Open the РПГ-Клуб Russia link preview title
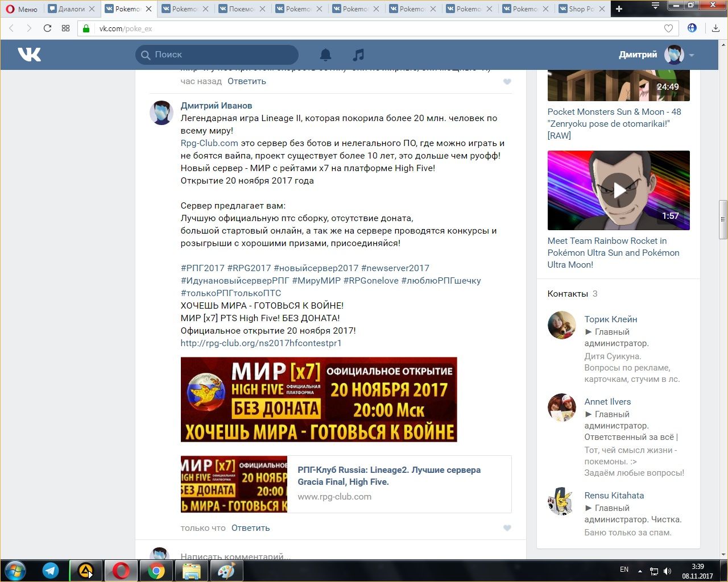The height and width of the screenshot is (582, 728). click(x=389, y=476)
